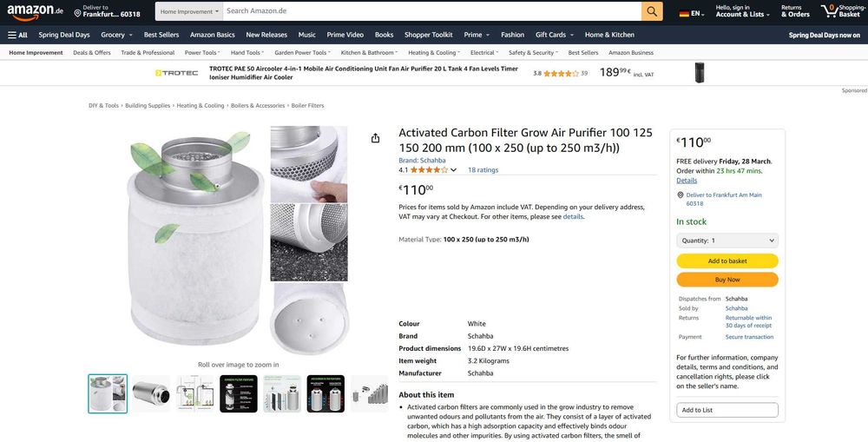Click the Add to basket button
Image resolution: width=868 pixels, height=442 pixels.
pyautogui.click(x=727, y=261)
